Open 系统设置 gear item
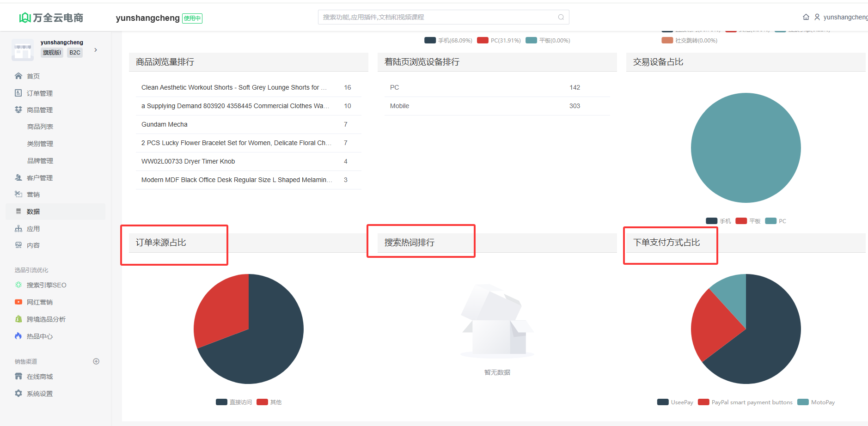The image size is (868, 426). point(39,394)
